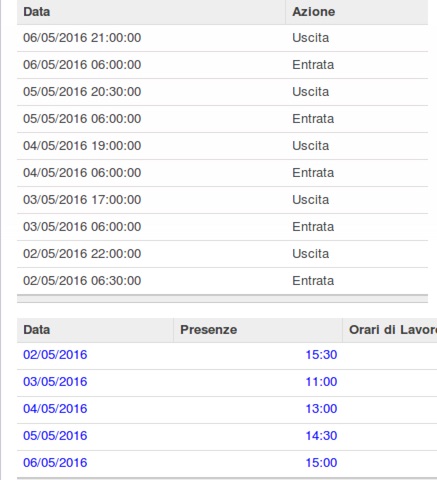The width and height of the screenshot is (437, 480).
Task: Select the 03/05/2016 17:00:00 Uscita row
Action: [222, 200]
